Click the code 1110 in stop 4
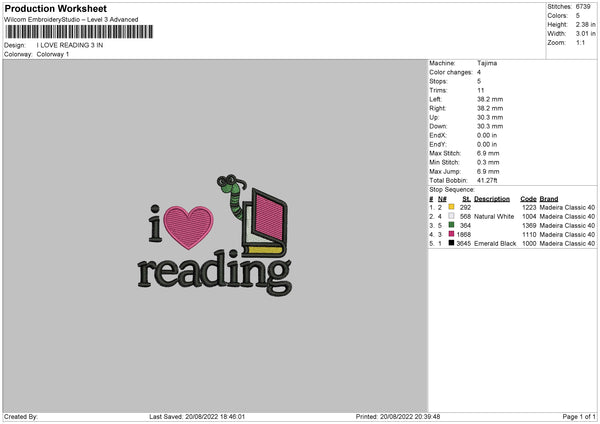The height and width of the screenshot is (424, 600). 529,235
